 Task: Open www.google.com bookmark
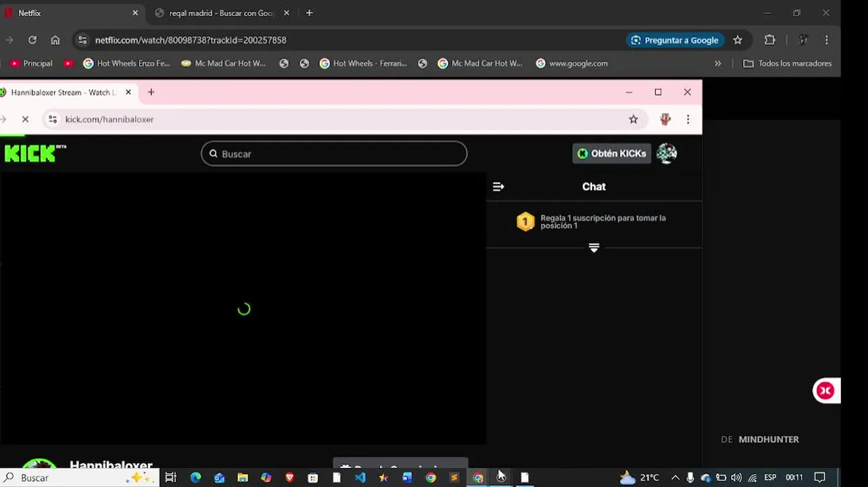click(572, 63)
